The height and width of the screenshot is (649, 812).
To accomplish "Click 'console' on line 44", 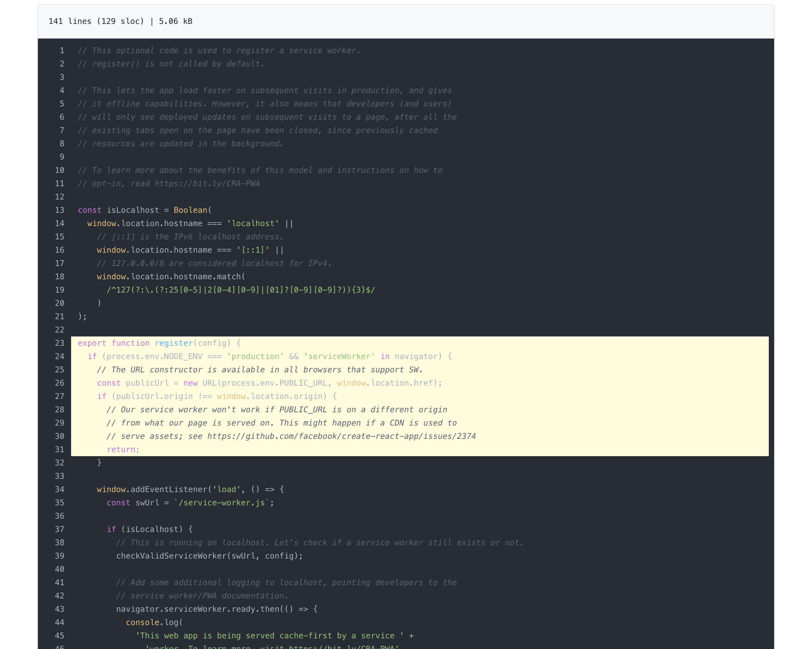I will (142, 622).
